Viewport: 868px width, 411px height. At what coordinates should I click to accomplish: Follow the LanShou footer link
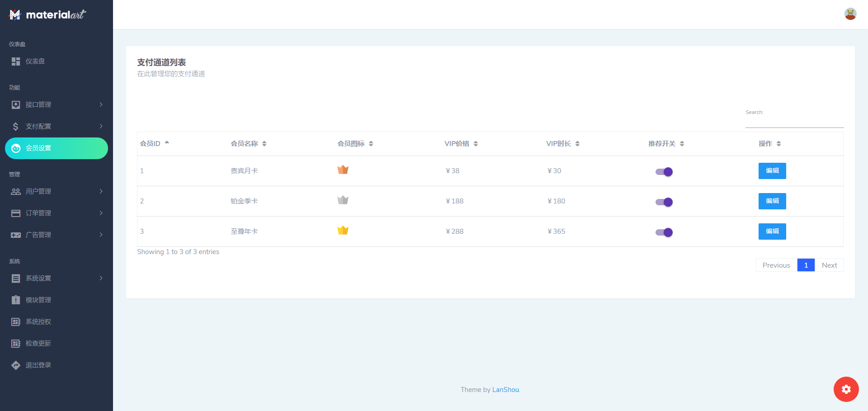(x=505, y=390)
